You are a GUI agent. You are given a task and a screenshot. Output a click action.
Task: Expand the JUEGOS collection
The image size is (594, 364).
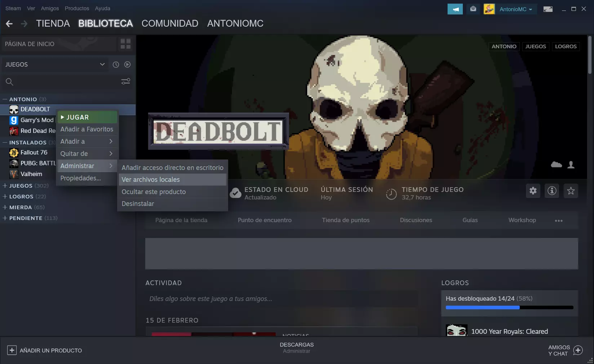click(x=5, y=186)
